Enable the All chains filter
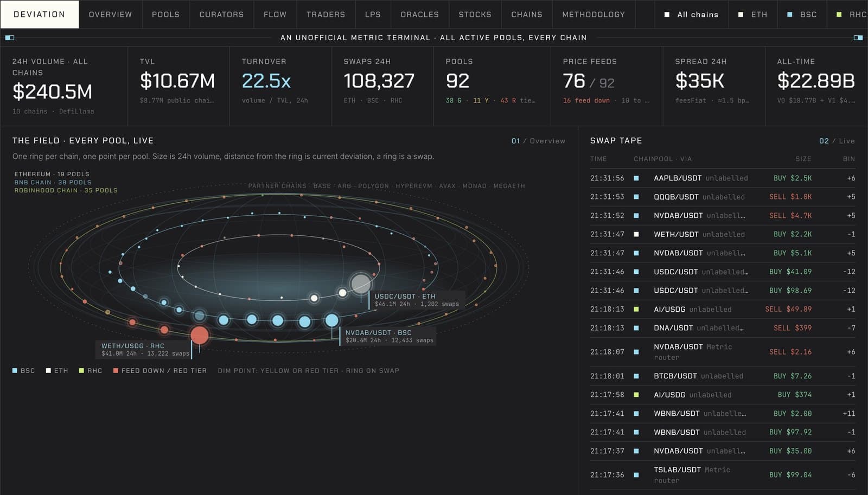 (691, 15)
